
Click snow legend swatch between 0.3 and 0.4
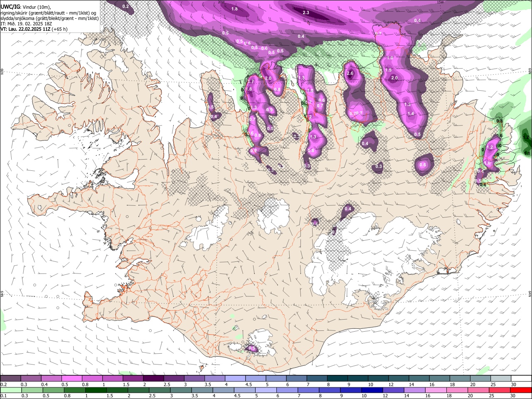[x=31, y=379]
